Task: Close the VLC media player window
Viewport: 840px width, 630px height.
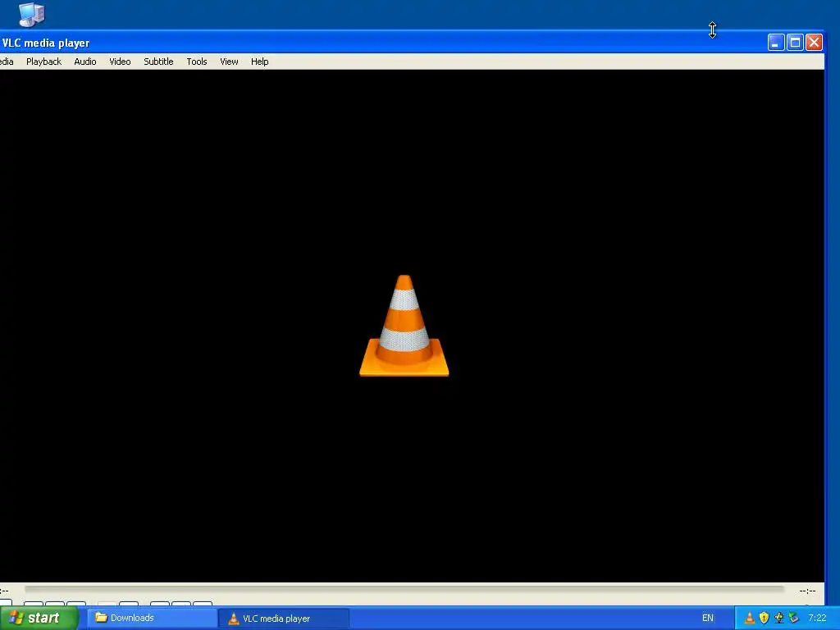Action: coord(814,43)
